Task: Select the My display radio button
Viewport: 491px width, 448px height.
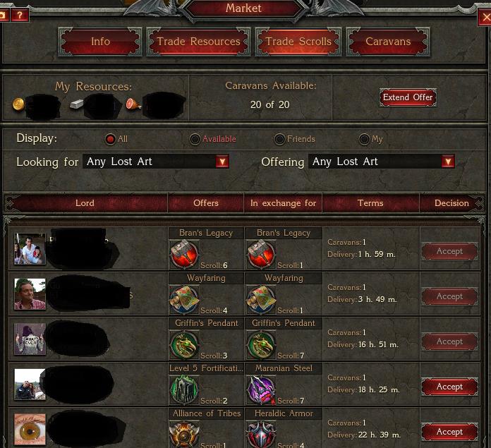Action: 364,139
